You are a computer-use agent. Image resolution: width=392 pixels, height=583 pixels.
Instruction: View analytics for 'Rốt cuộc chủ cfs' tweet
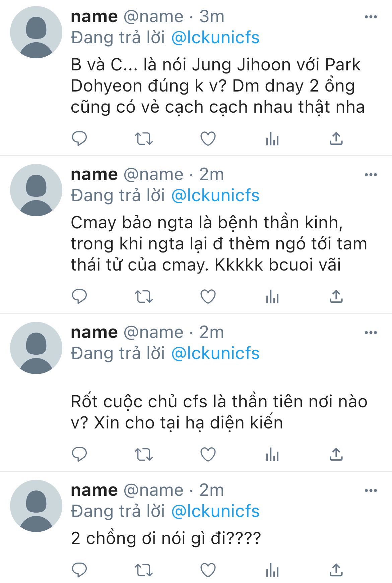(272, 454)
